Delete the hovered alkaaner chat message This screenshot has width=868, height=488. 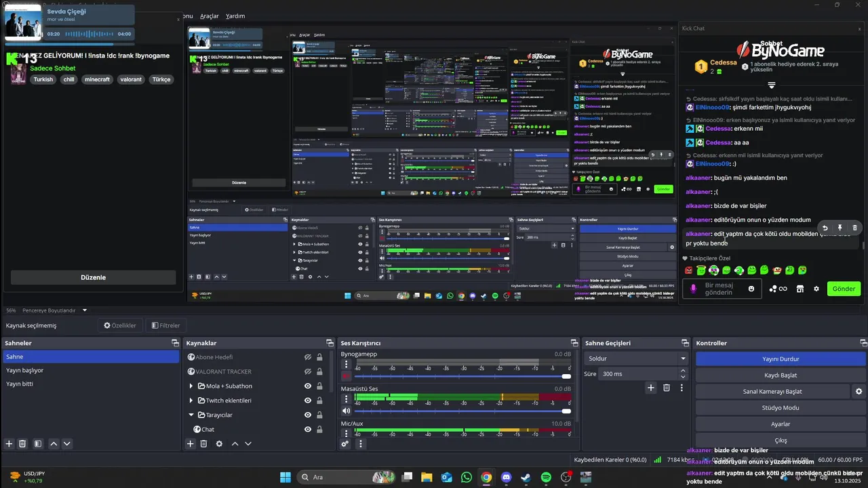click(x=854, y=228)
